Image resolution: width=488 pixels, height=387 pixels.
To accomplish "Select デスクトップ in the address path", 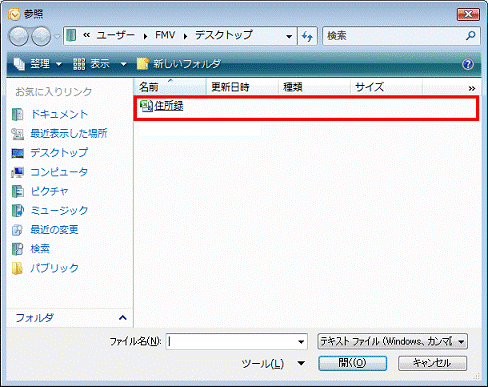I will pos(224,35).
